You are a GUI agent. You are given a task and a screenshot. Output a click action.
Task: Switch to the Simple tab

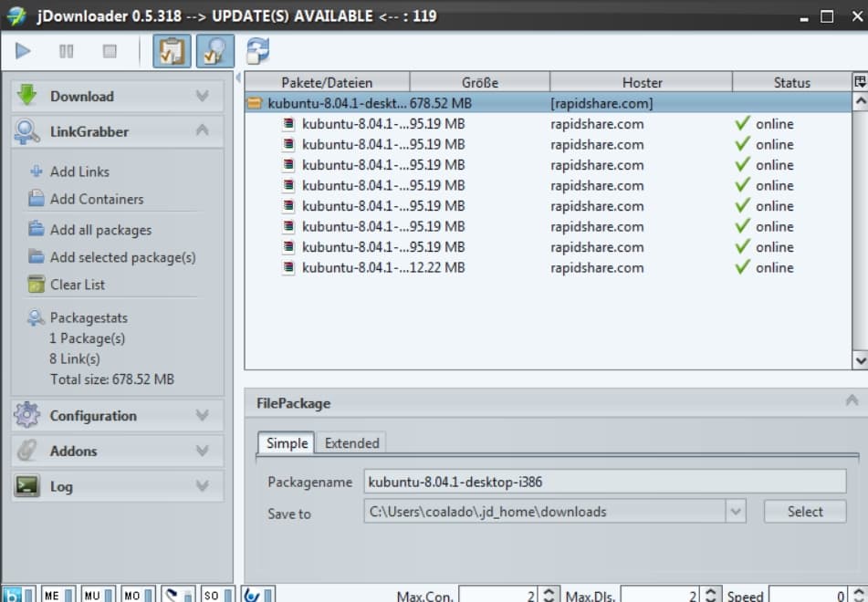287,443
